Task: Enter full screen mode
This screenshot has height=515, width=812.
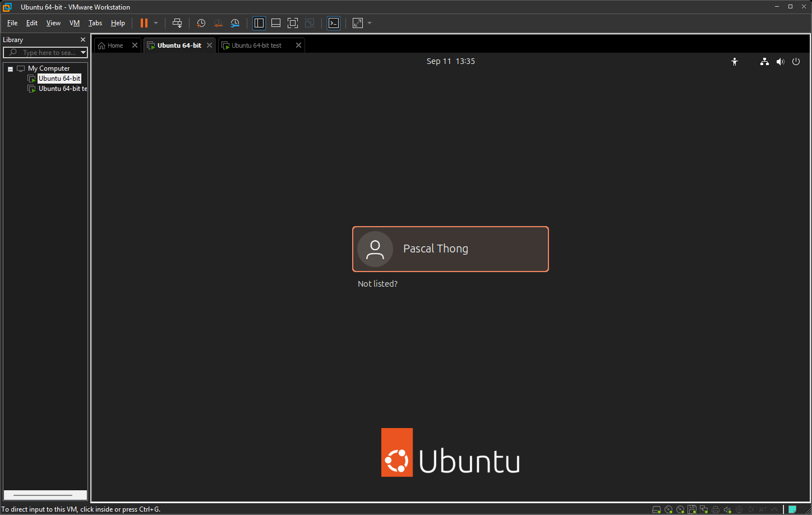Action: pyautogui.click(x=293, y=23)
